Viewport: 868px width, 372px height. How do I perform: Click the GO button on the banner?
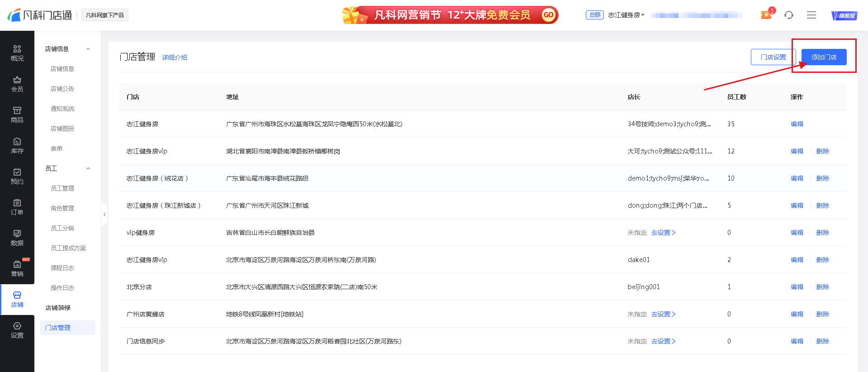click(549, 15)
